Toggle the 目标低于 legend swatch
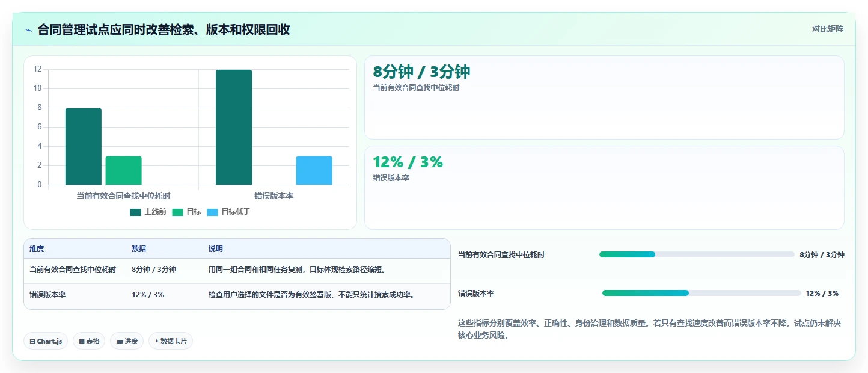868x373 pixels. tap(213, 212)
